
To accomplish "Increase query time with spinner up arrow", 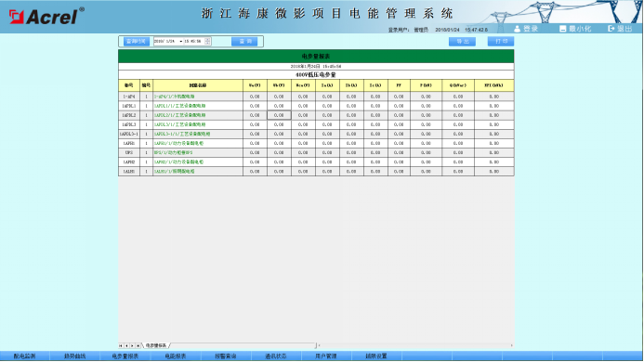I will pos(207,40).
